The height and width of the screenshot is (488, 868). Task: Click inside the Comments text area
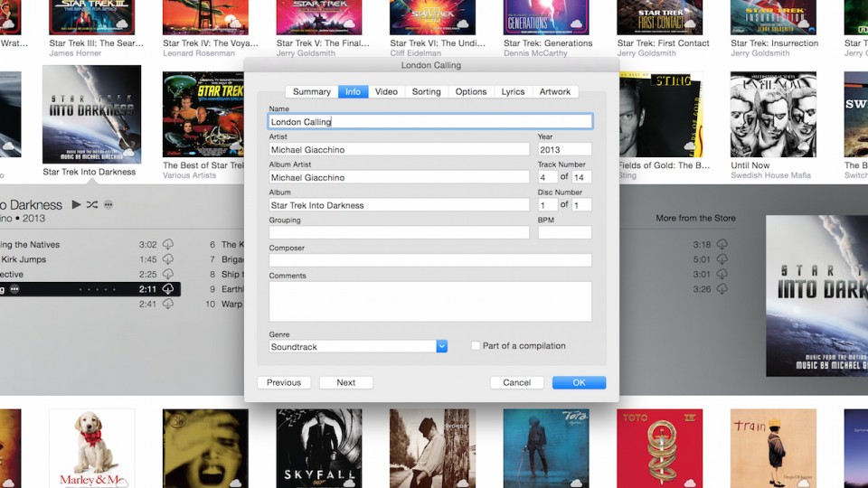click(430, 302)
